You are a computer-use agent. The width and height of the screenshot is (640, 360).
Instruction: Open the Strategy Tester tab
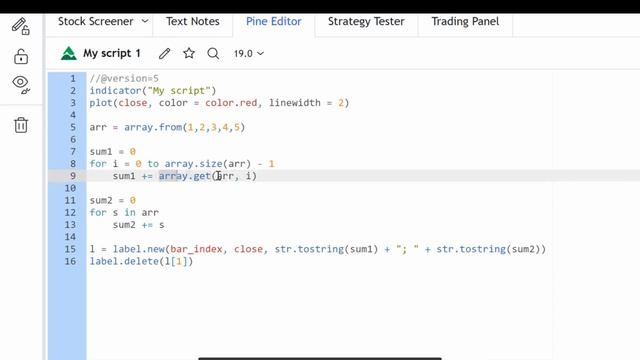click(366, 21)
